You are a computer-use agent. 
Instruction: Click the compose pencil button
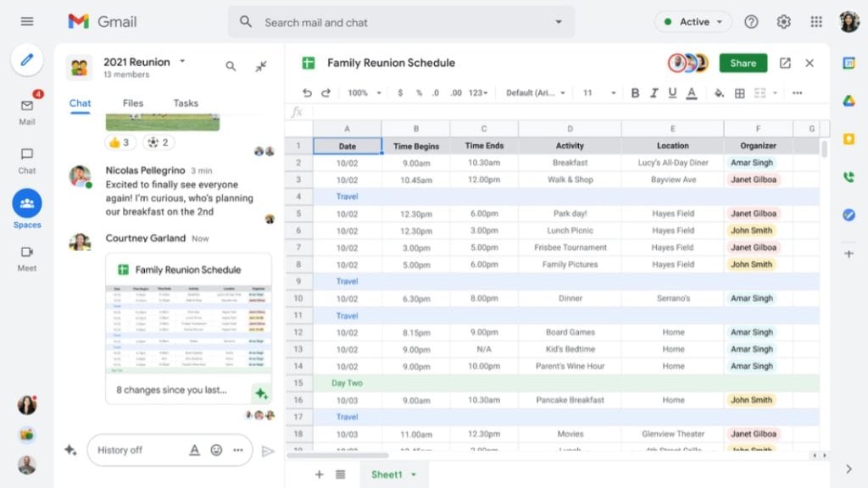pos(27,60)
